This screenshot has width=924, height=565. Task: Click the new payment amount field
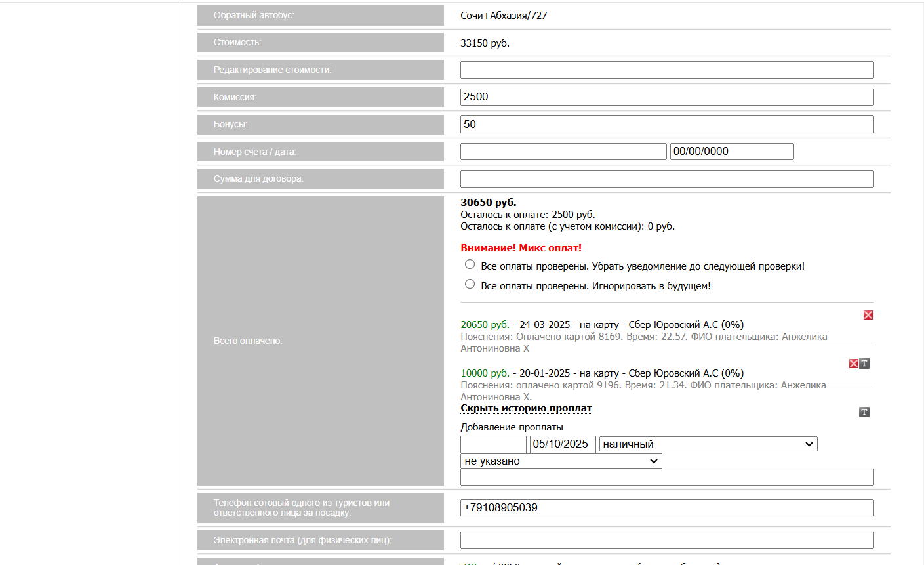(493, 444)
